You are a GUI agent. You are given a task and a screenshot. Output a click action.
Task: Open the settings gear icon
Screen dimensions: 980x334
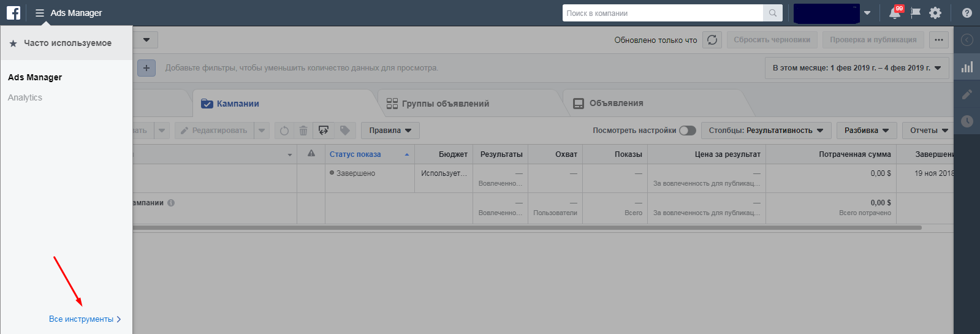tap(935, 13)
